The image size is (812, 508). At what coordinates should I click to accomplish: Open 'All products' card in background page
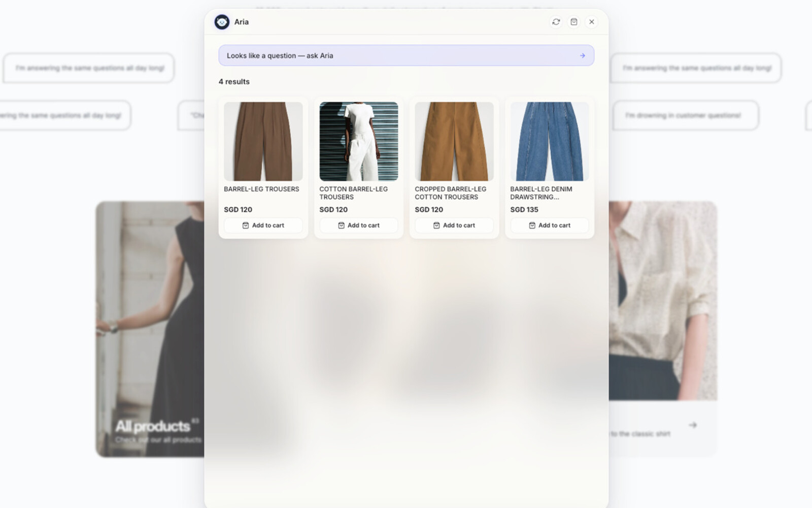point(150,329)
